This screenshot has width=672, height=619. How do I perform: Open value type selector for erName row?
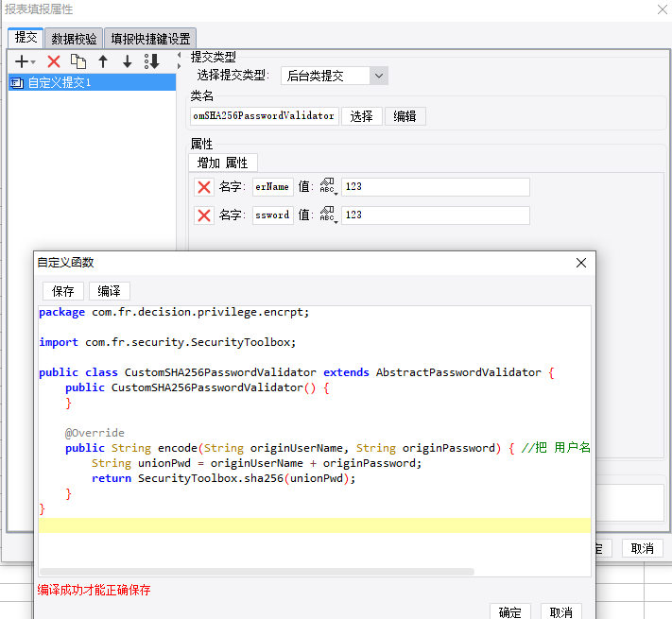(x=328, y=187)
